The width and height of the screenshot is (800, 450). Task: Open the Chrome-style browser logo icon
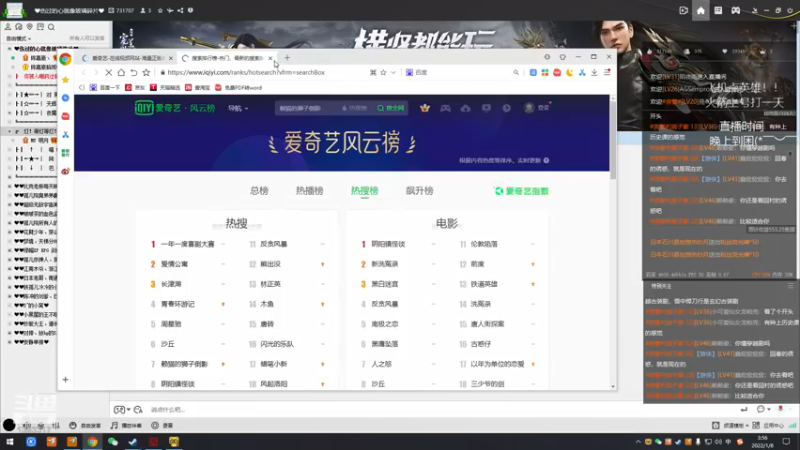65,59
